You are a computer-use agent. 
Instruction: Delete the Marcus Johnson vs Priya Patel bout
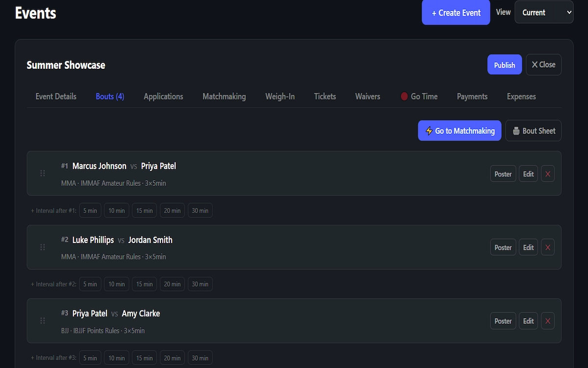point(548,174)
